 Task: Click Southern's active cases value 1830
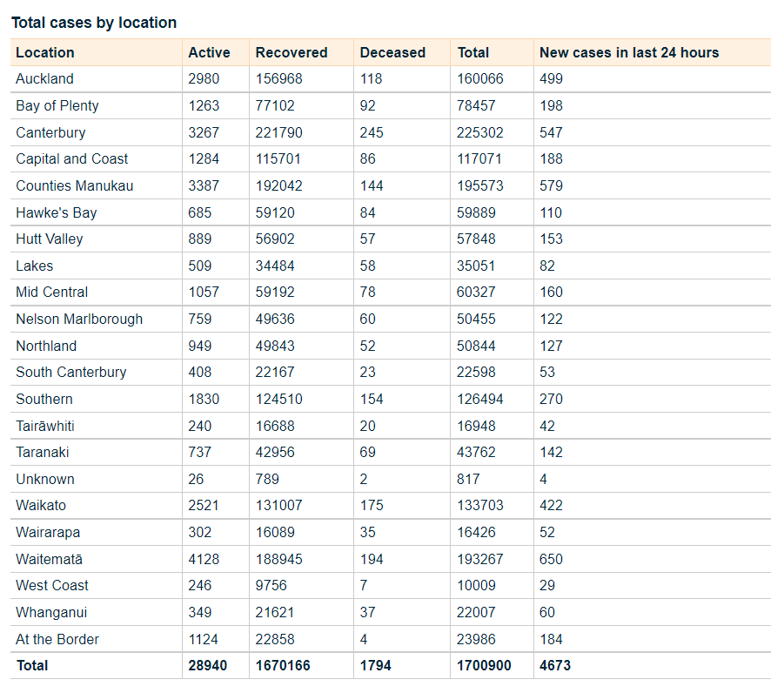tap(204, 399)
